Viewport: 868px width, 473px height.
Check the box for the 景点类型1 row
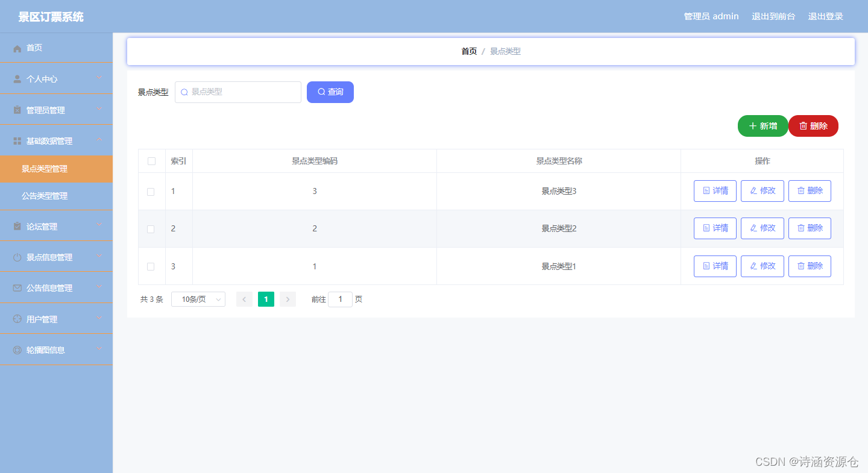151,266
